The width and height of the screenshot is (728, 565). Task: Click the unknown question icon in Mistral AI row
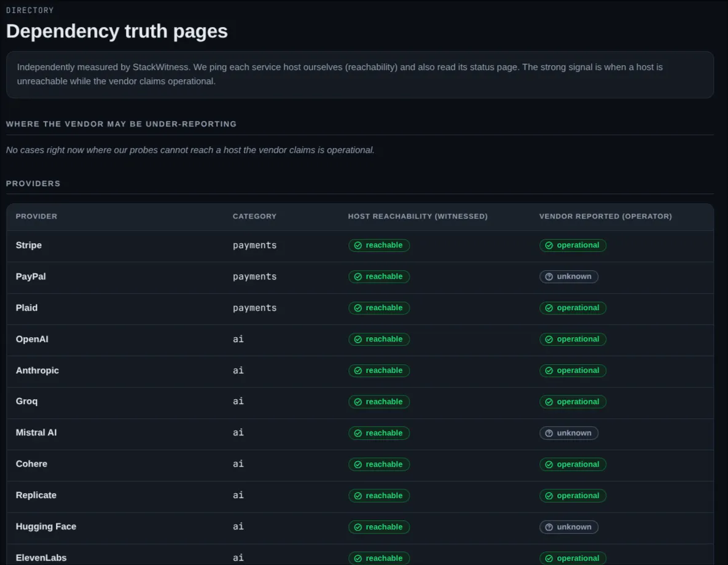click(549, 433)
